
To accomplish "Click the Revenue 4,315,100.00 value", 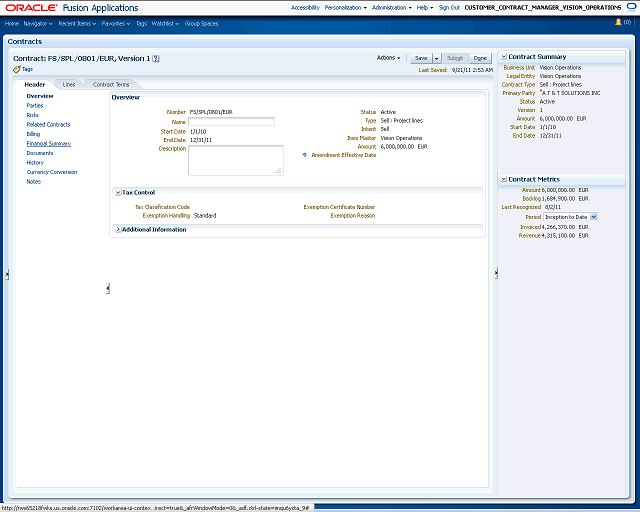I will click(x=558, y=236).
